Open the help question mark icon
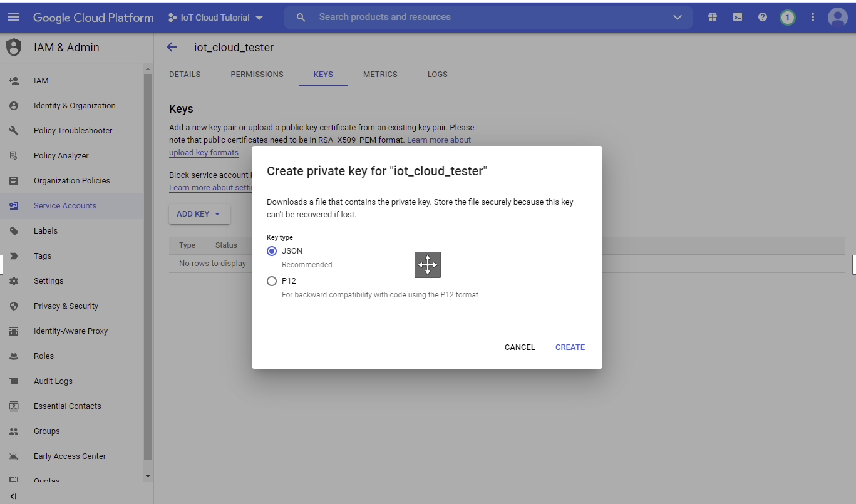 click(763, 18)
